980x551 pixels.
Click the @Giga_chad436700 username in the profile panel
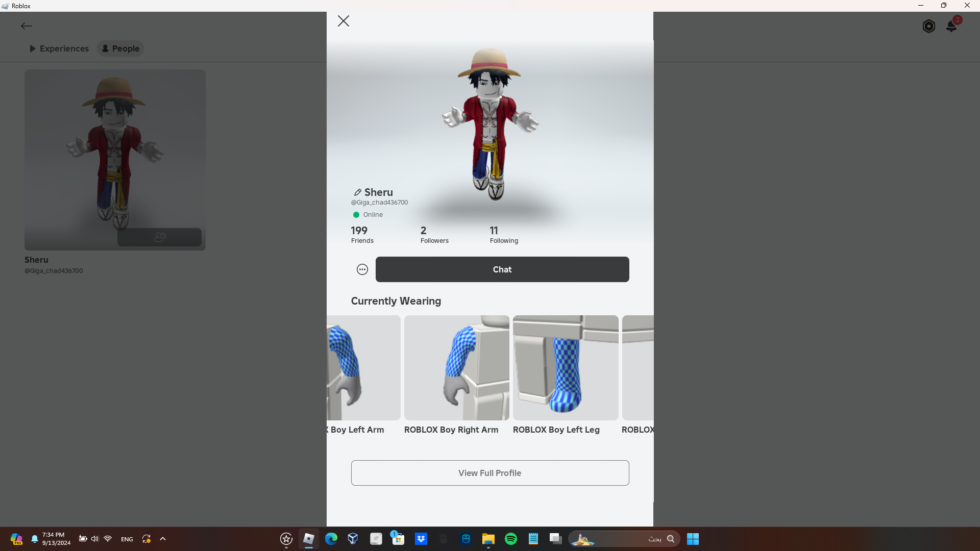tap(379, 203)
